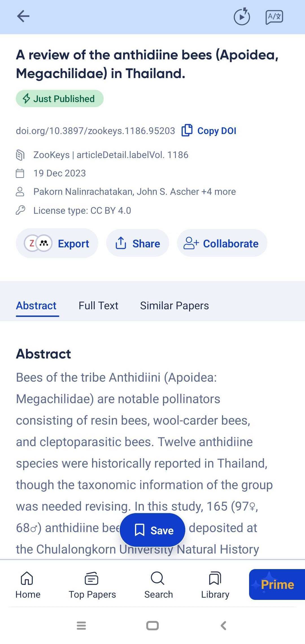Export paper to Zotero or Mendeley
This screenshot has width=305, height=644.
coord(57,243)
